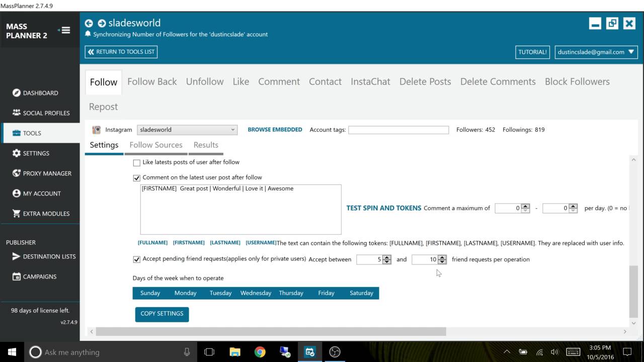Screen dimensions: 644x362
Task: Click Return to Tools List button
Action: tap(121, 52)
